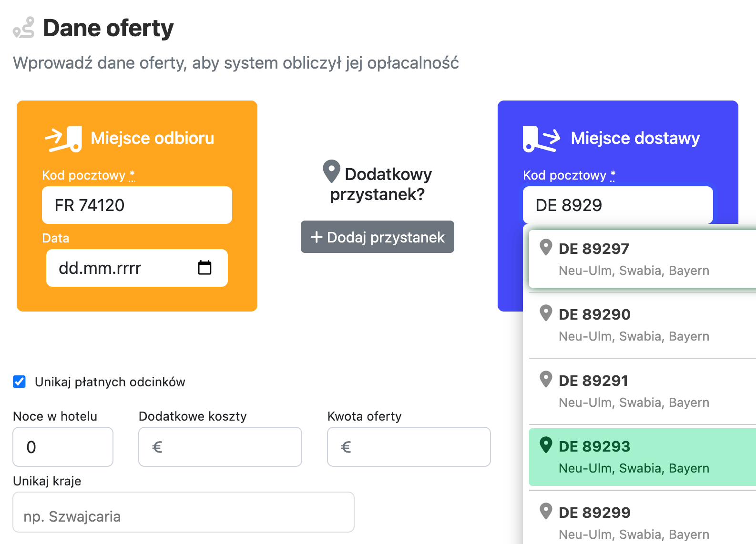Click the pin icon next to DE 89299

(546, 511)
